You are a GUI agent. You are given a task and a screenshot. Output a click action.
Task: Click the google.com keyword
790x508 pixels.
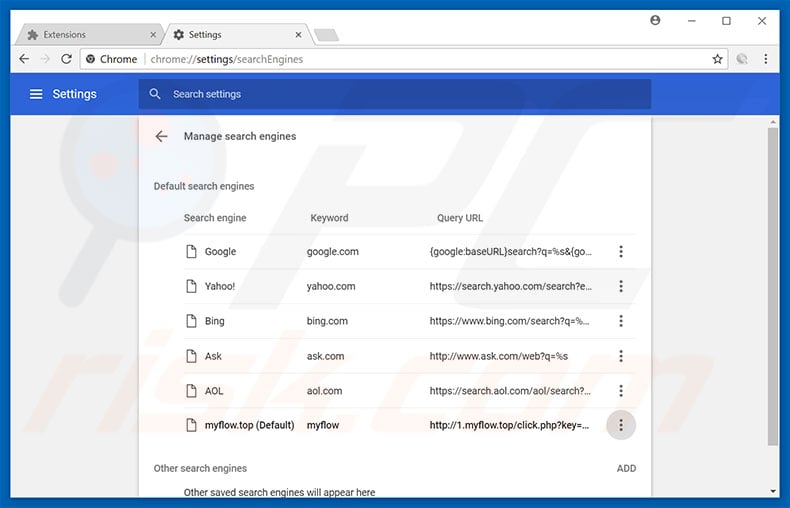click(333, 251)
